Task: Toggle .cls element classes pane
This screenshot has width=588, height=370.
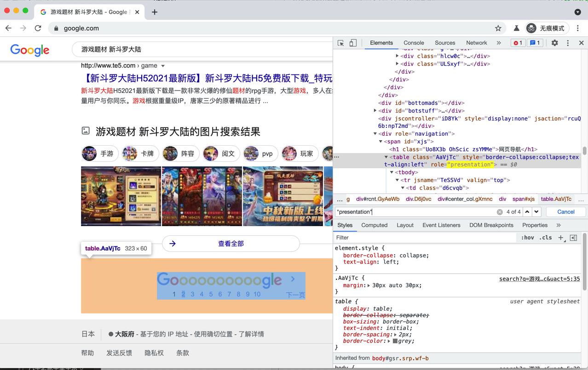Action: (546, 238)
